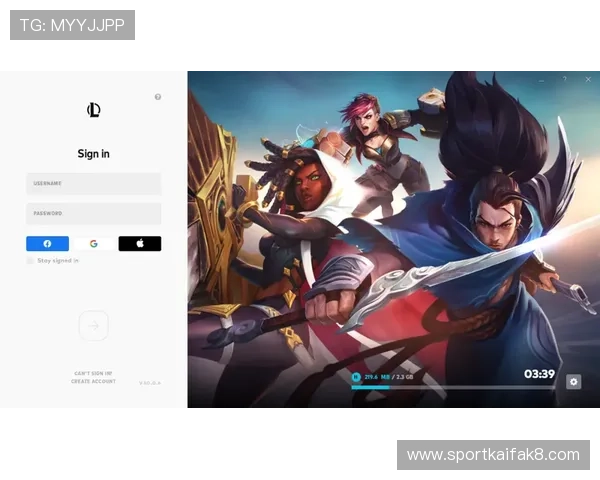600x480 pixels.
Task: Click the www.sportkaifak8.com watermark label
Action: [492, 455]
